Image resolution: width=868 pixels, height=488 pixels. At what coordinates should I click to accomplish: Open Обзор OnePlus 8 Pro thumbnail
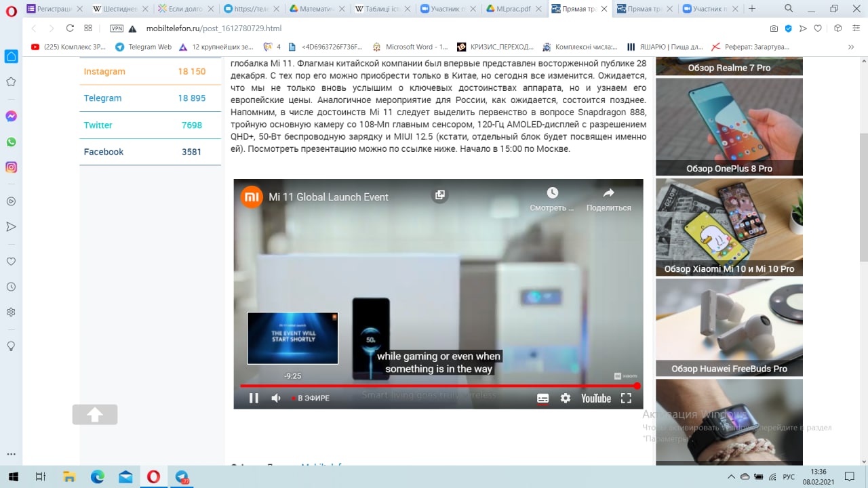click(729, 127)
